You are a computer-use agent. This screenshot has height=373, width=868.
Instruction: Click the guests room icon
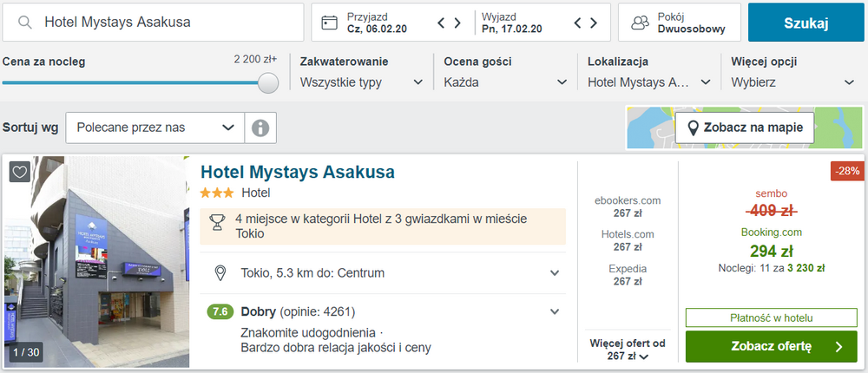point(640,23)
